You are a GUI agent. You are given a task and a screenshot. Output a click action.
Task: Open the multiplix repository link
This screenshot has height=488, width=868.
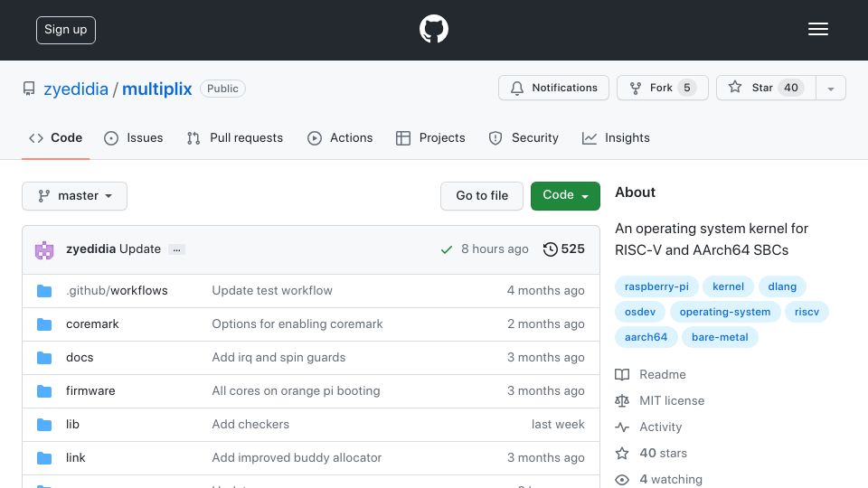[156, 89]
